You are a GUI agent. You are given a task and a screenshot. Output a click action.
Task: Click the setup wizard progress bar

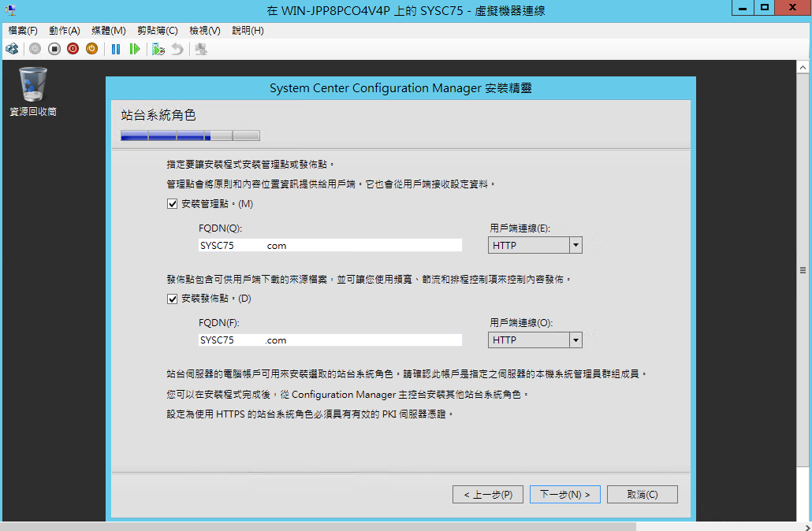(190, 136)
